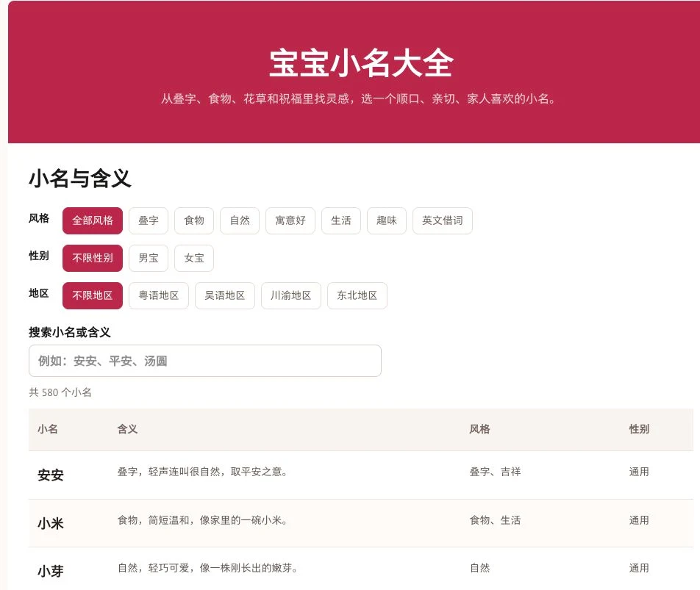
Task: Click 食物、生活 style cell
Action: point(495,520)
